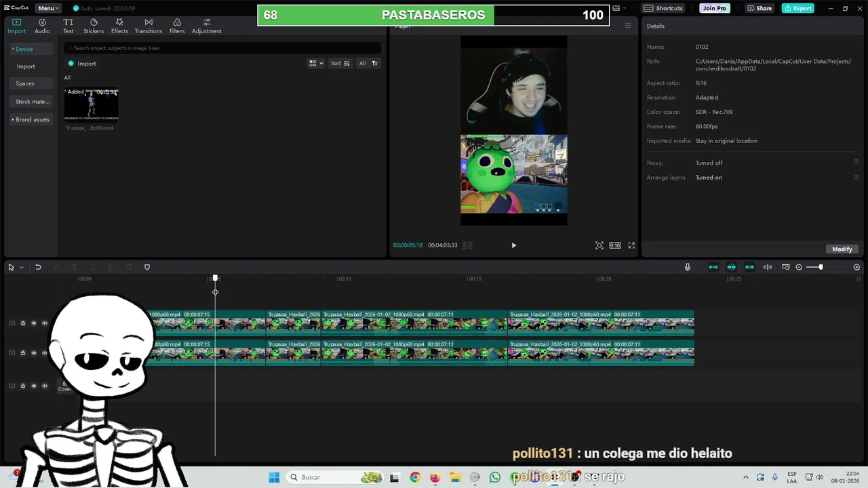The height and width of the screenshot is (488, 868).
Task: Click the preview zoom fit icon
Action: (599, 245)
